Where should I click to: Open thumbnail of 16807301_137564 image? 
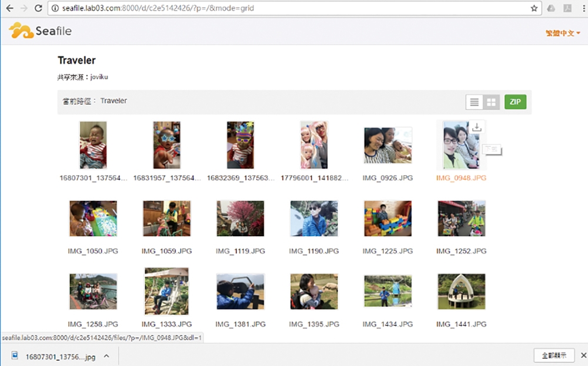93,145
